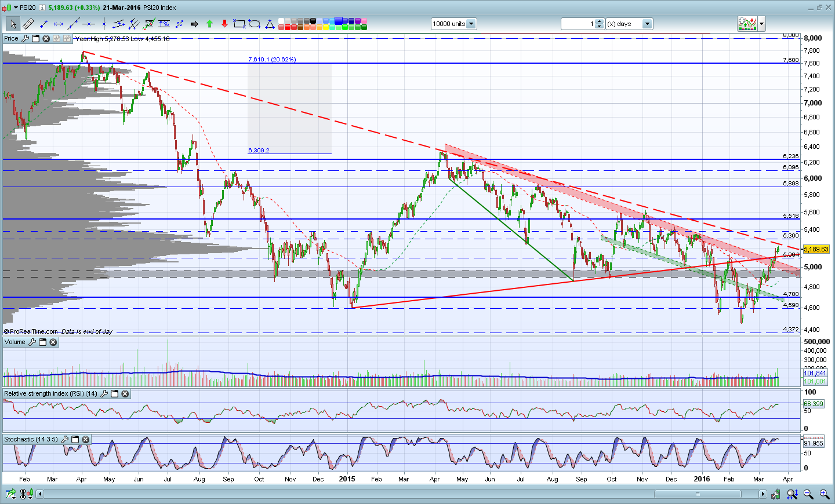835x504 pixels.
Task: Pick the bright blue color swatch
Action: [x=338, y=20]
